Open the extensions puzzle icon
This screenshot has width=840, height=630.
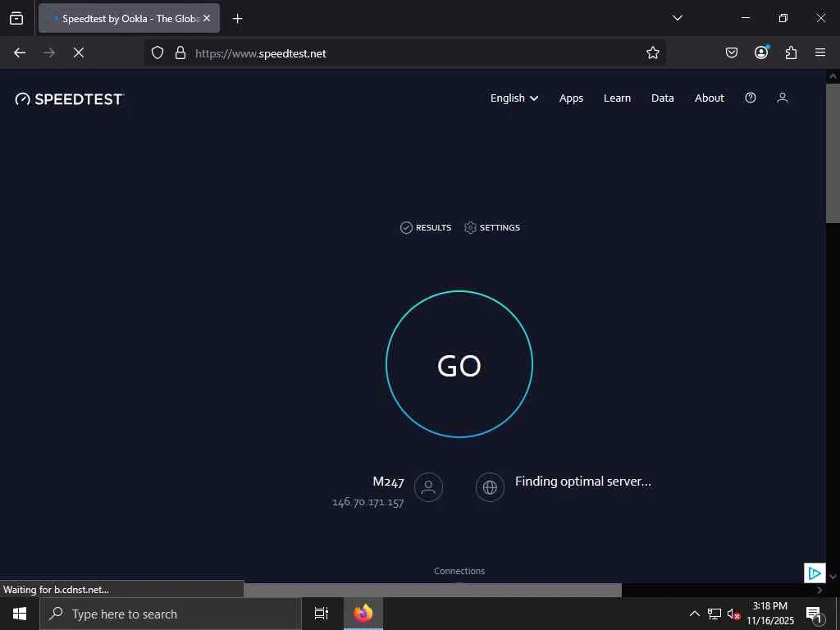coord(791,52)
